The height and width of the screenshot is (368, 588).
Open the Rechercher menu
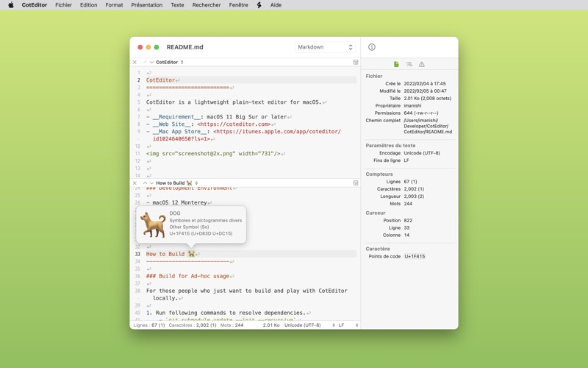207,5
